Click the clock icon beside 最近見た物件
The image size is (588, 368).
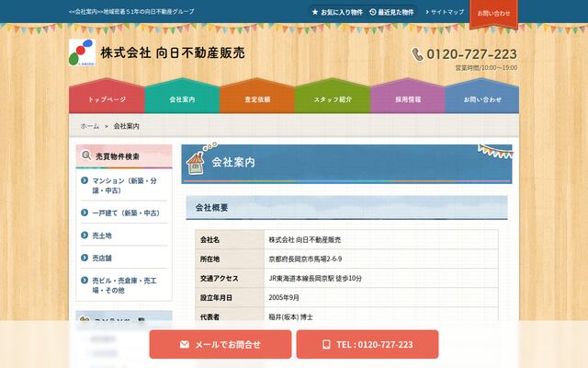pyautogui.click(x=373, y=12)
